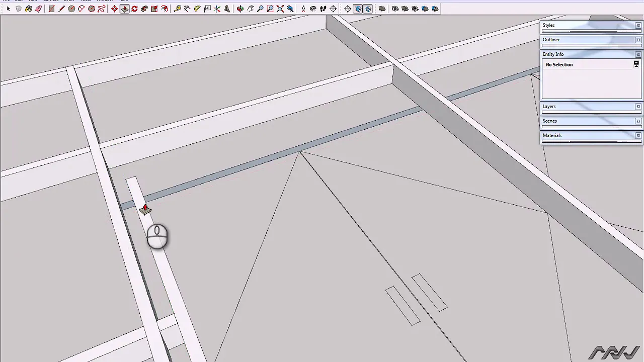This screenshot has width=644, height=362.
Task: Click the Section Plane tool in Sections toolbar
Action: (348, 9)
